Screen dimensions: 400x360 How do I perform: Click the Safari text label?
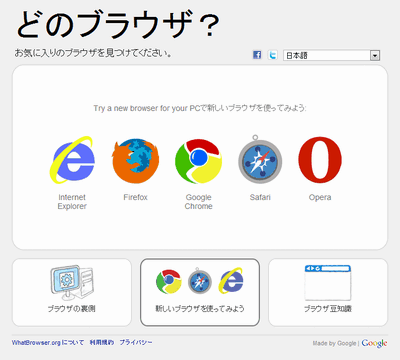click(x=260, y=197)
